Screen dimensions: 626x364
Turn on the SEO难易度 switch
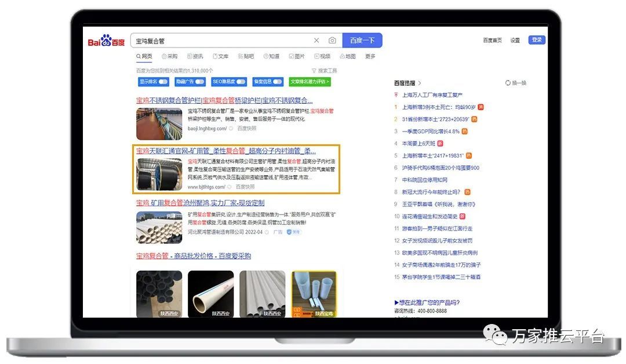241,82
